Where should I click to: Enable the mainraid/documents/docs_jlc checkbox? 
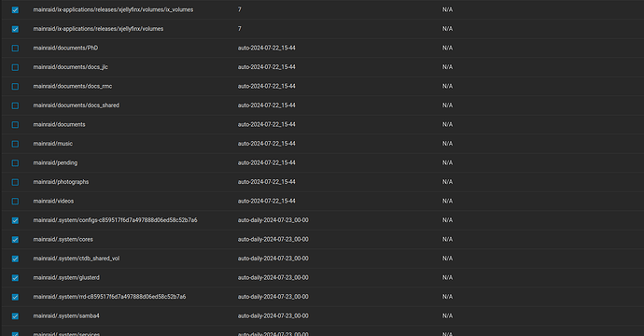pyautogui.click(x=15, y=67)
